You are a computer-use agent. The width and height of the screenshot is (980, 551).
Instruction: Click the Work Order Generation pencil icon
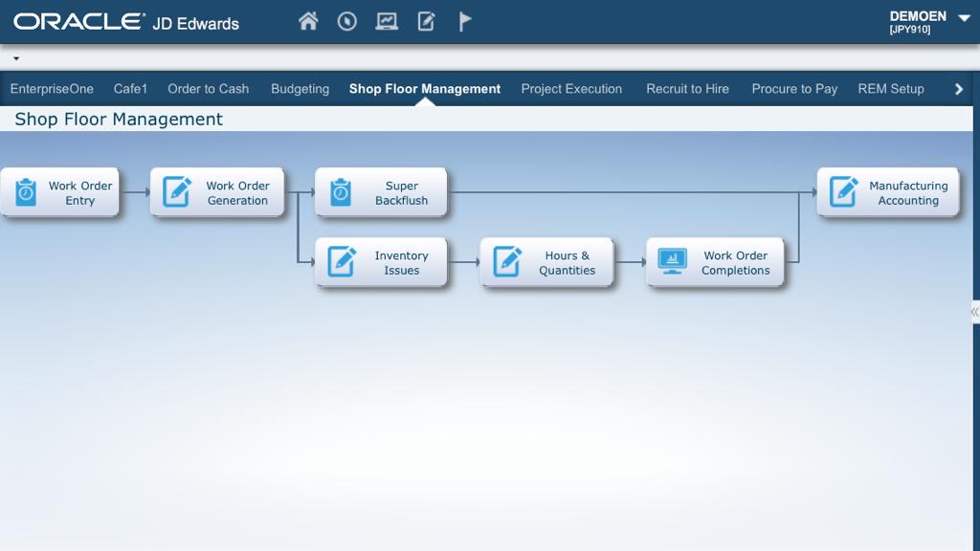click(177, 191)
